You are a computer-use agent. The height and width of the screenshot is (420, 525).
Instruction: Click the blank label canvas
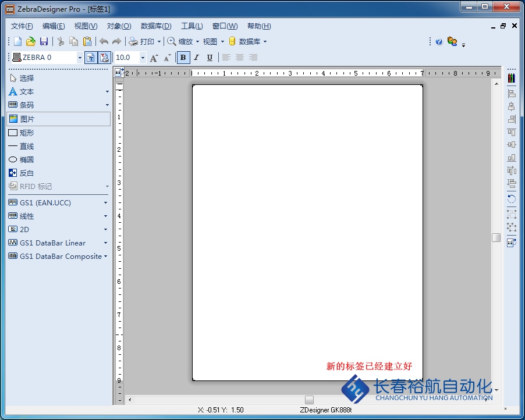(307, 233)
